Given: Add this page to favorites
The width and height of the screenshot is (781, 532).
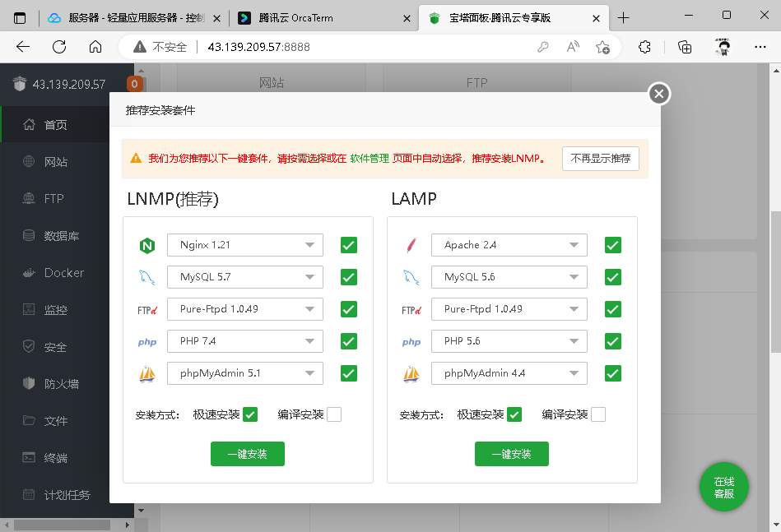Looking at the screenshot, I should click(x=602, y=47).
